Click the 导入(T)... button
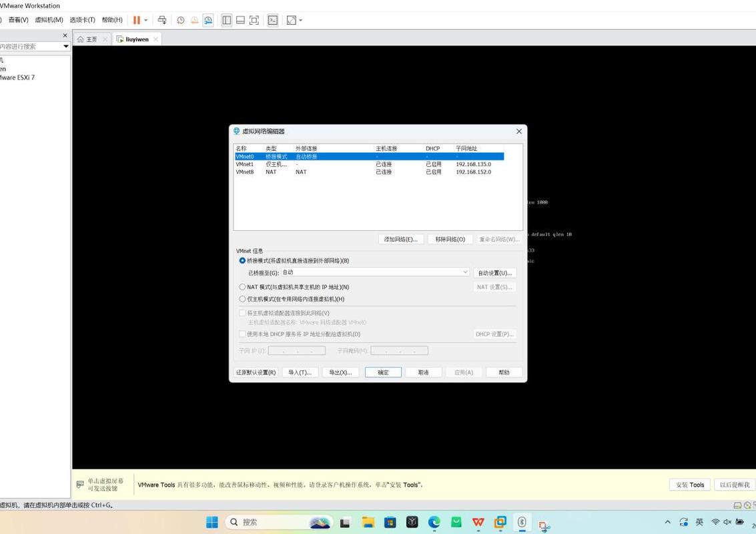The width and height of the screenshot is (756, 534). (300, 372)
